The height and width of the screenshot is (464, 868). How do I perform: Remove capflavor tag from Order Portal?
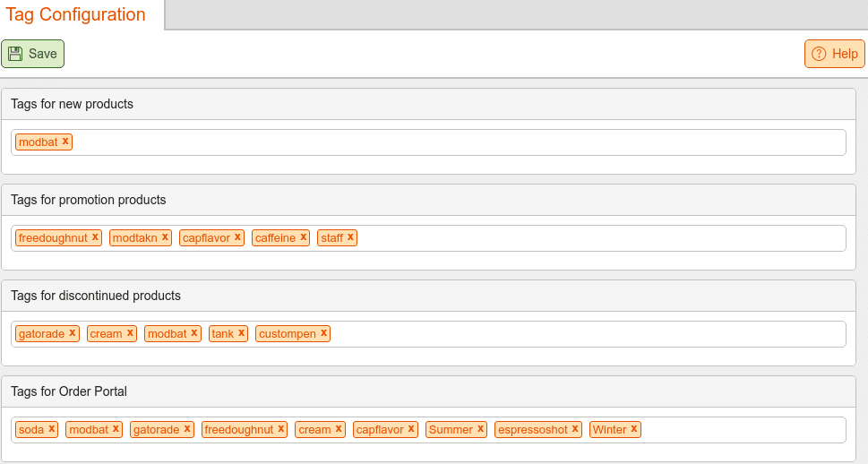(x=411, y=428)
